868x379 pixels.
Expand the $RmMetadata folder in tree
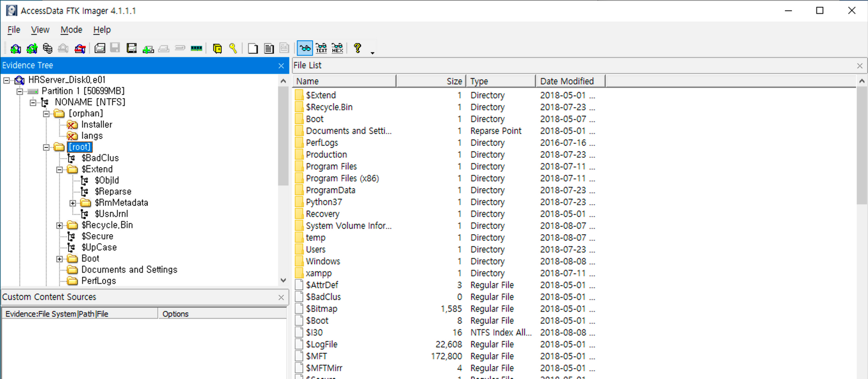tap(73, 203)
